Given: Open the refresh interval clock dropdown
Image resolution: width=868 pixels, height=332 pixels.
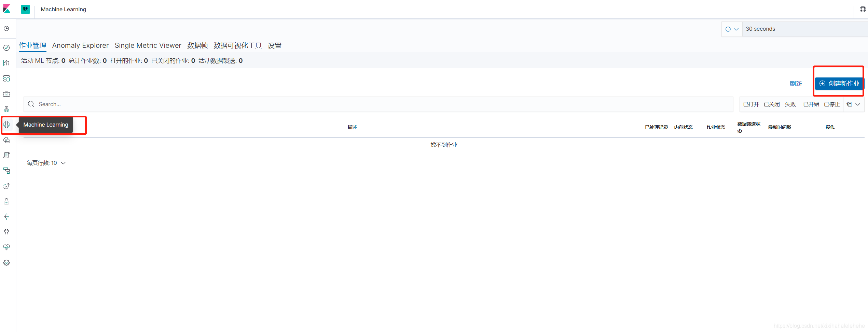Looking at the screenshot, I should [x=732, y=29].
